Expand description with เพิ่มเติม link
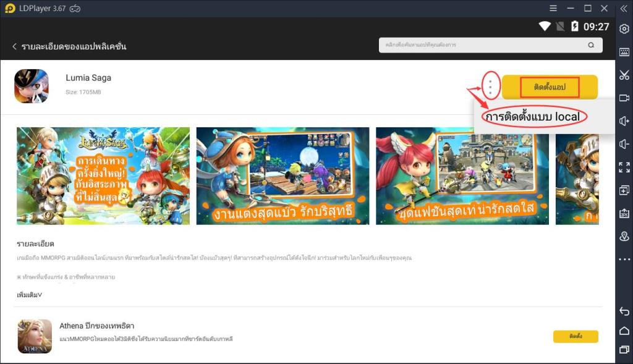This screenshot has width=633, height=364. (x=30, y=295)
